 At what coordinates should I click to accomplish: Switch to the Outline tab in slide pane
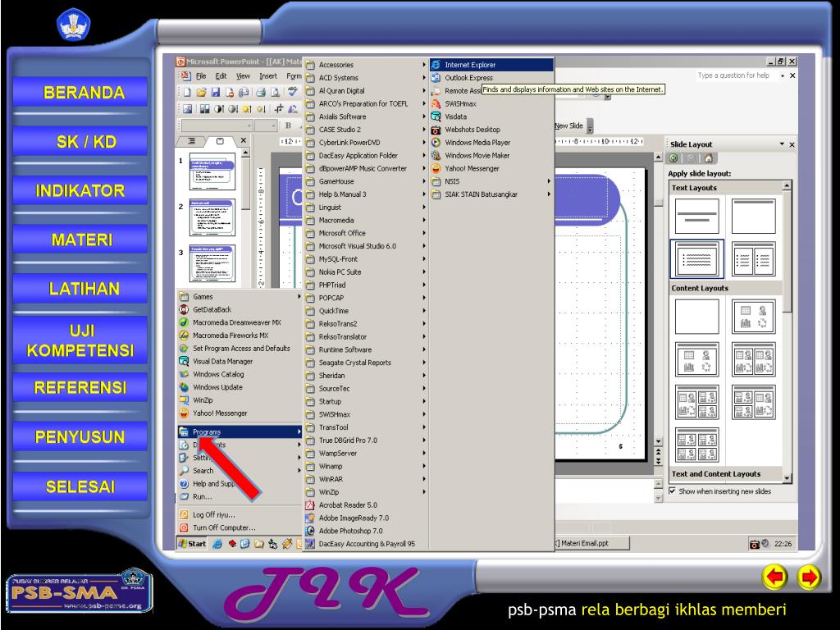pyautogui.click(x=191, y=141)
